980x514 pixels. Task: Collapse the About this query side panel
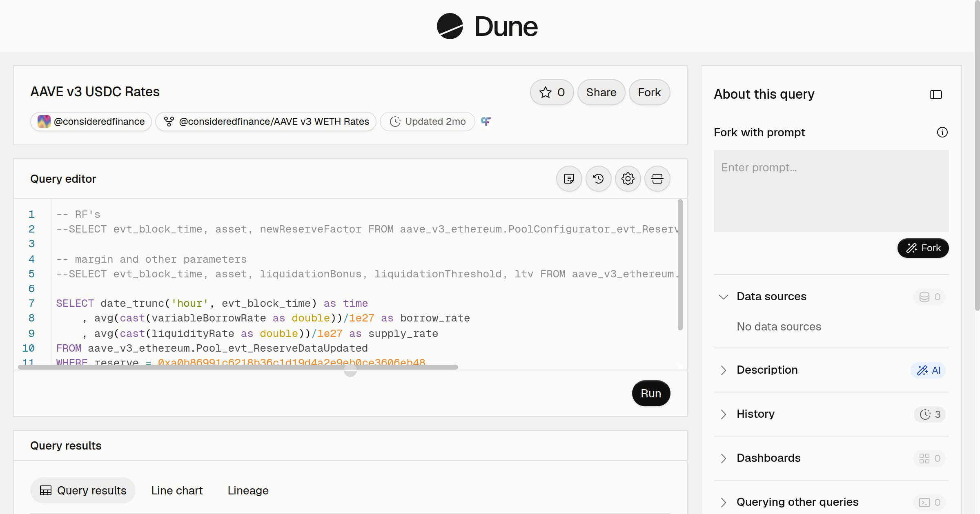coord(935,95)
